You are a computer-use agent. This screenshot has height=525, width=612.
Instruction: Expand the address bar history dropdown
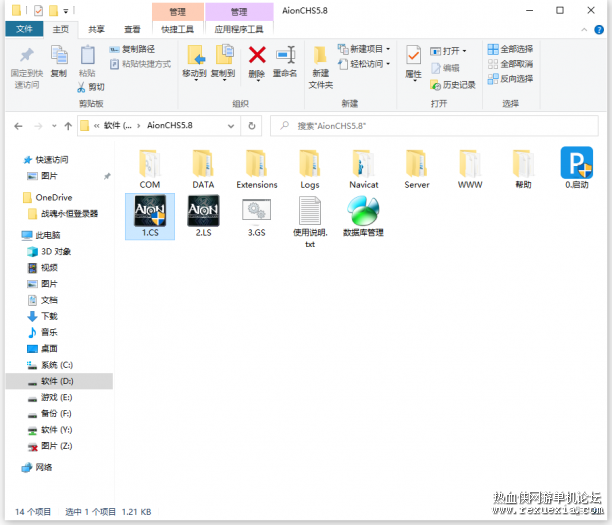[x=231, y=126]
